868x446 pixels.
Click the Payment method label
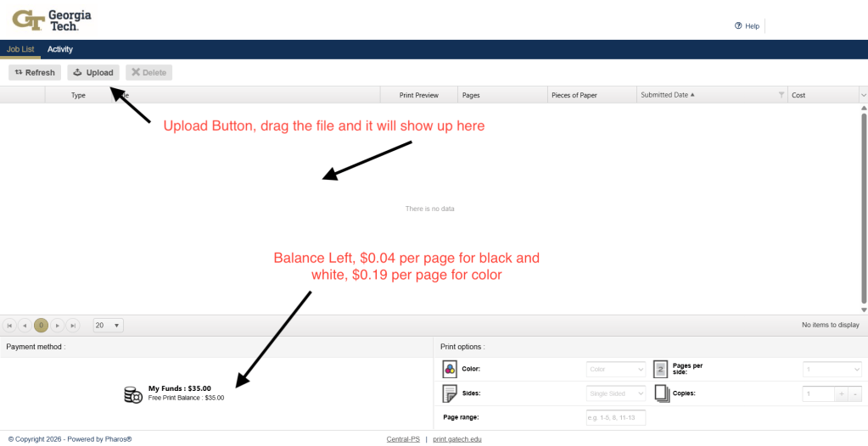(x=36, y=347)
